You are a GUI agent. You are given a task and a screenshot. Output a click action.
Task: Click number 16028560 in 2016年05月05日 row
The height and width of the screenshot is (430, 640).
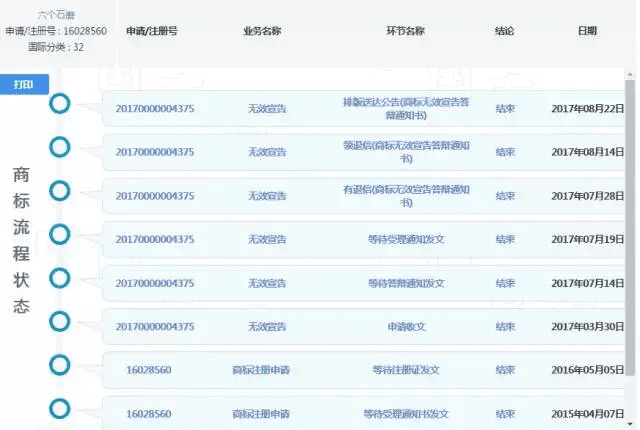[x=149, y=370]
